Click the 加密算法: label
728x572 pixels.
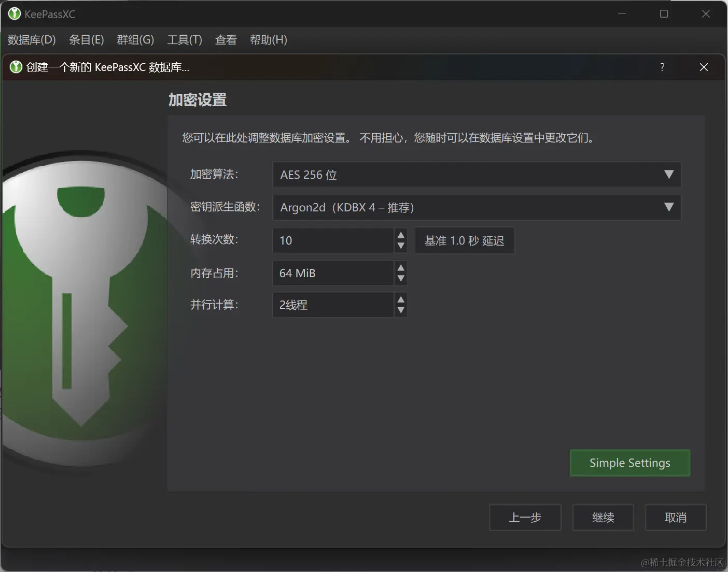(214, 174)
